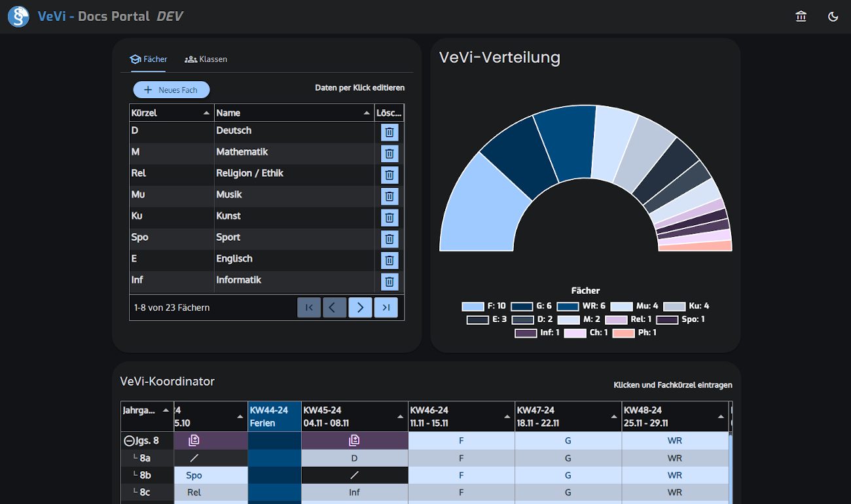Click the 8b Spo cell in coordinator
This screenshot has width=851, height=504.
pyautogui.click(x=194, y=475)
